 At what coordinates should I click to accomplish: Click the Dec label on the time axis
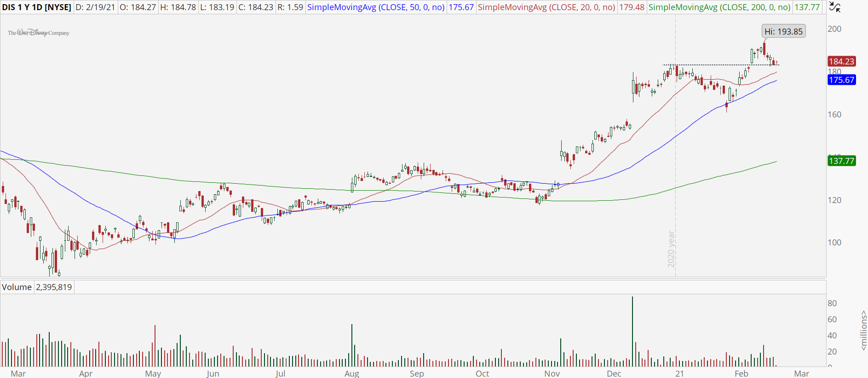[614, 373]
